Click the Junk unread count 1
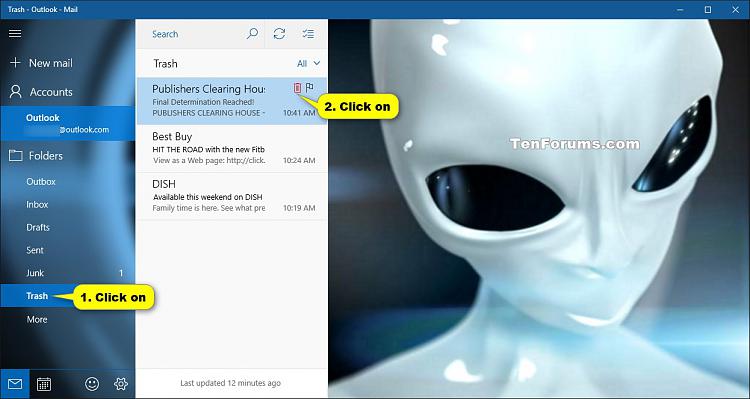 (121, 273)
